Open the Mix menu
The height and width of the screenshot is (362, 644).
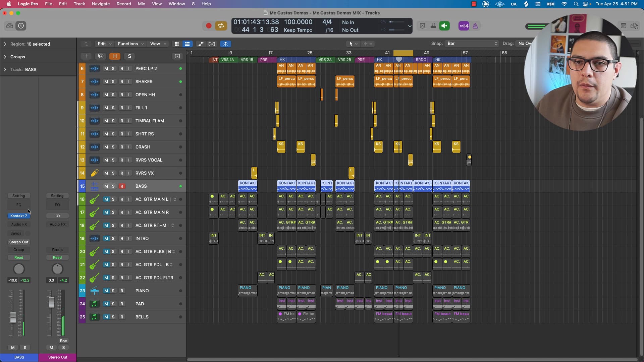click(141, 4)
